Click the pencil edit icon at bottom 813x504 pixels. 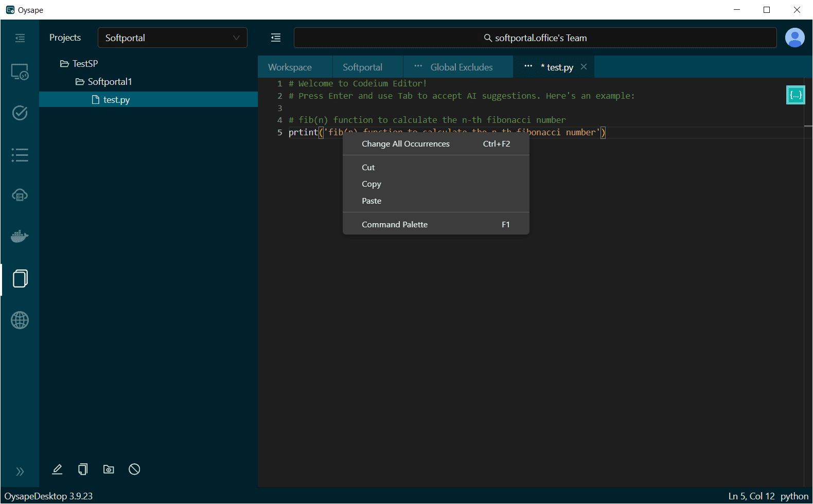[57, 469]
